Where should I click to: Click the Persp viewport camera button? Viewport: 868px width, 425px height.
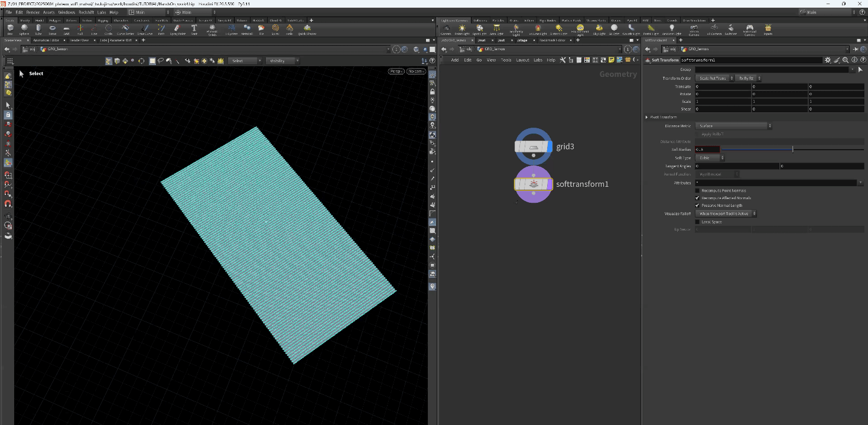click(x=395, y=72)
